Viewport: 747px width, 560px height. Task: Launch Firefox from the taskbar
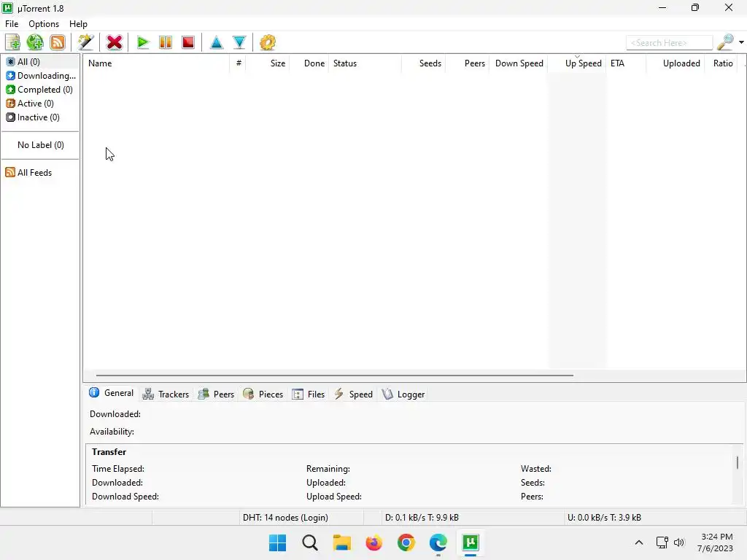(x=374, y=542)
